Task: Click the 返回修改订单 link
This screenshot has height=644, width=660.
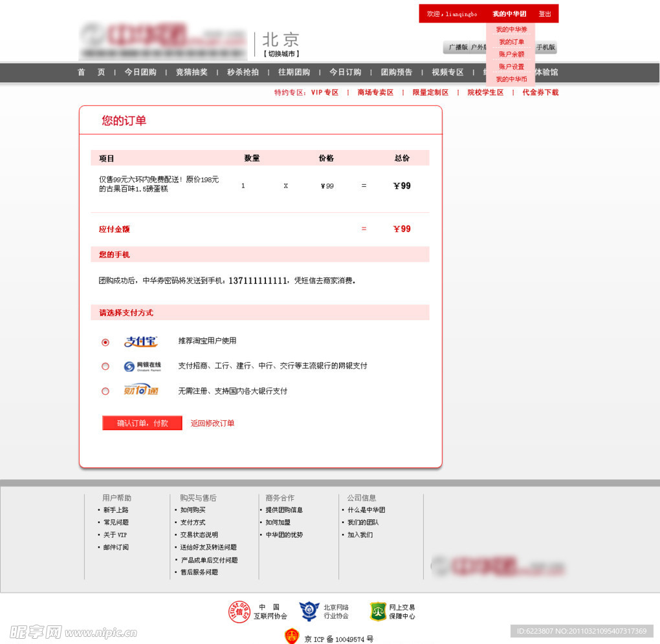Action: [x=212, y=422]
